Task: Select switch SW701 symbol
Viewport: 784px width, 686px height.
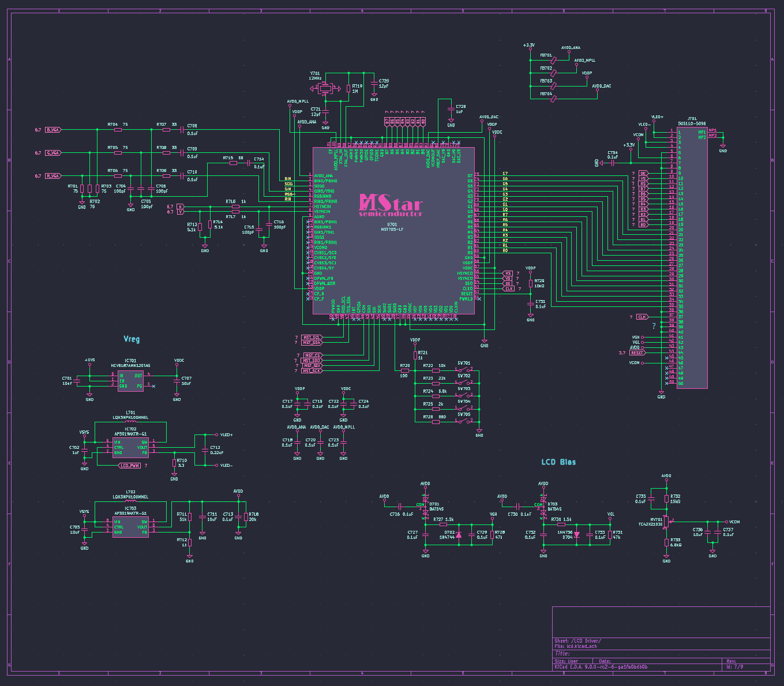Action: (x=464, y=370)
